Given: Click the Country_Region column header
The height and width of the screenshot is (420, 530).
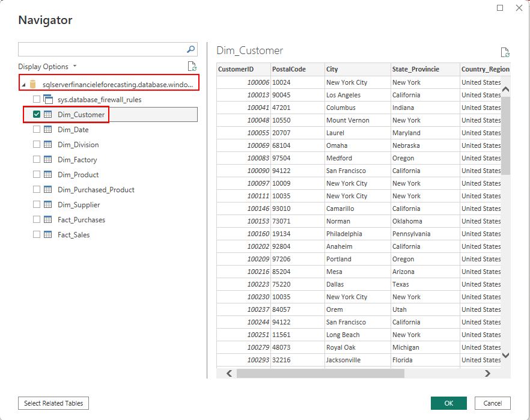Looking at the screenshot, I should point(485,69).
